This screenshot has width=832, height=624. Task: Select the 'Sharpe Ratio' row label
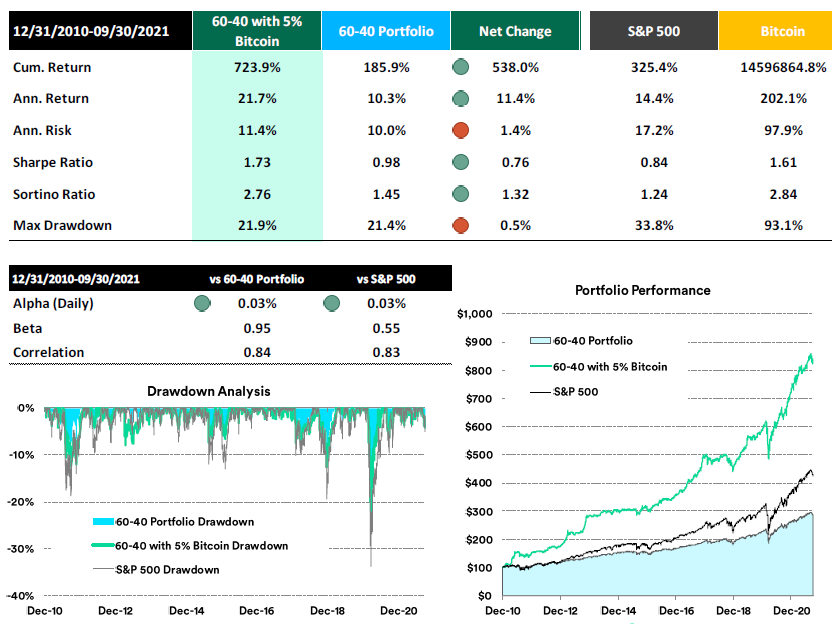click(x=53, y=162)
